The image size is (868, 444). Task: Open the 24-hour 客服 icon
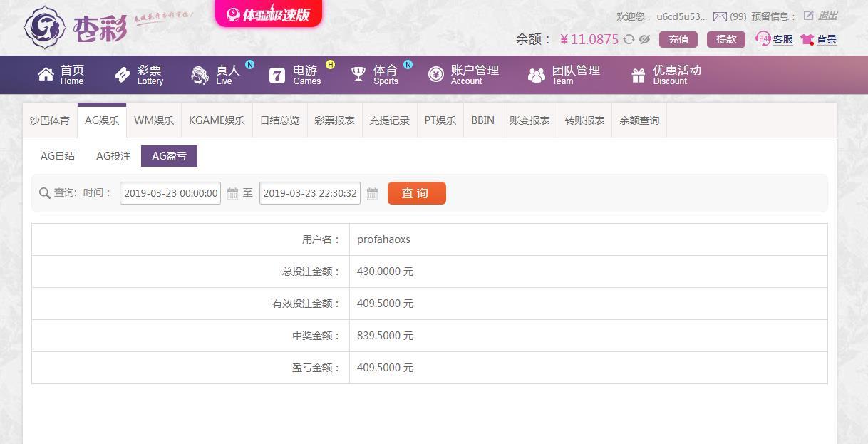[763, 38]
